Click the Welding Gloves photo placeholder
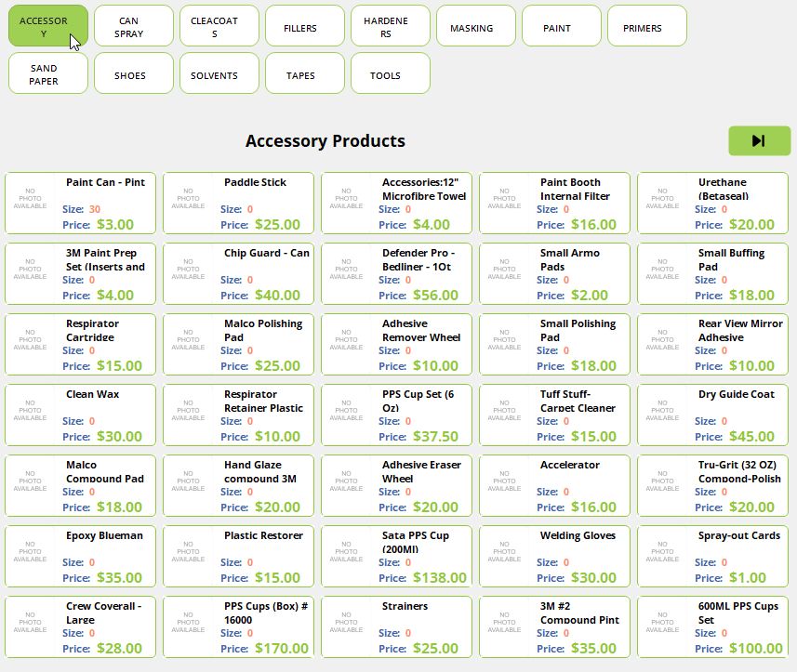 point(504,551)
